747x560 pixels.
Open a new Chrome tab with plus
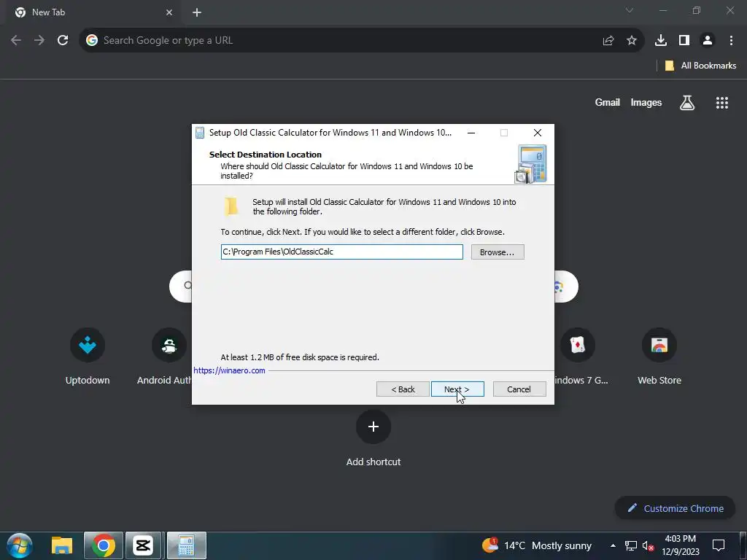(x=197, y=12)
